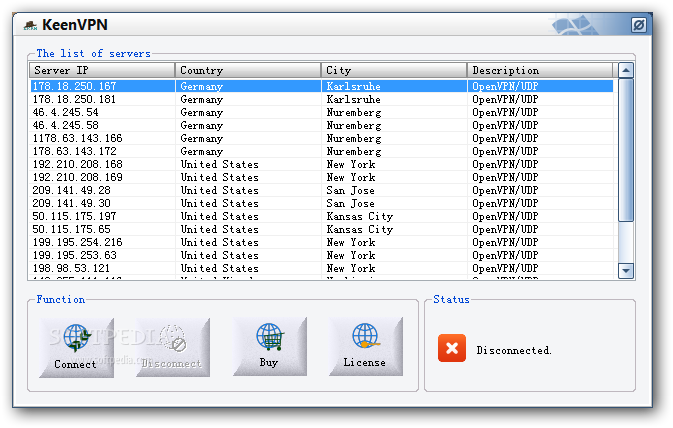Select server 199.195.253.63
673x428 pixels.
(x=322, y=255)
